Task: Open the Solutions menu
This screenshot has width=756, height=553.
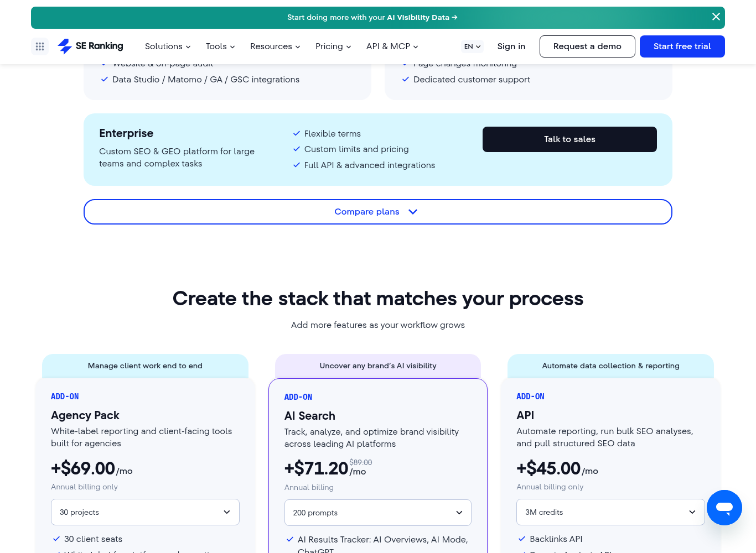Action: [x=168, y=46]
